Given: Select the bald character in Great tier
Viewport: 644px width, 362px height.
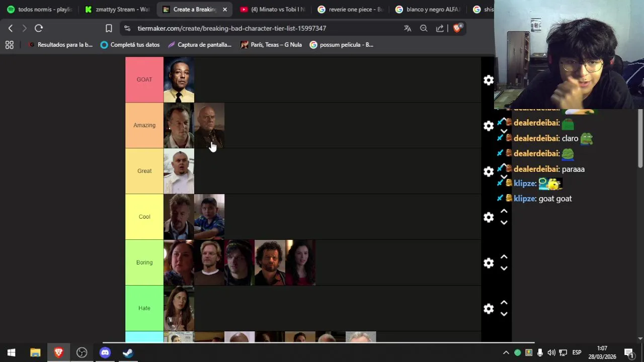Looking at the screenshot, I should tap(179, 171).
